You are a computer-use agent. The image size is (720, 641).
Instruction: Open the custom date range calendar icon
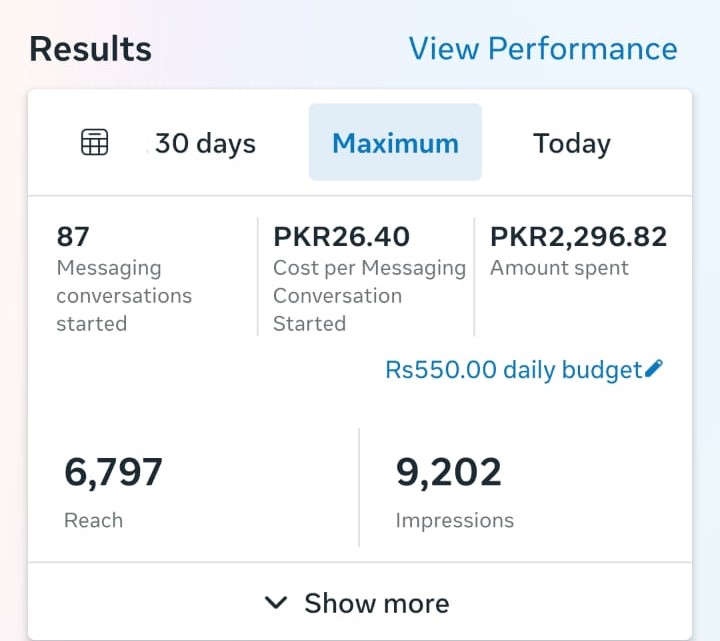94,143
